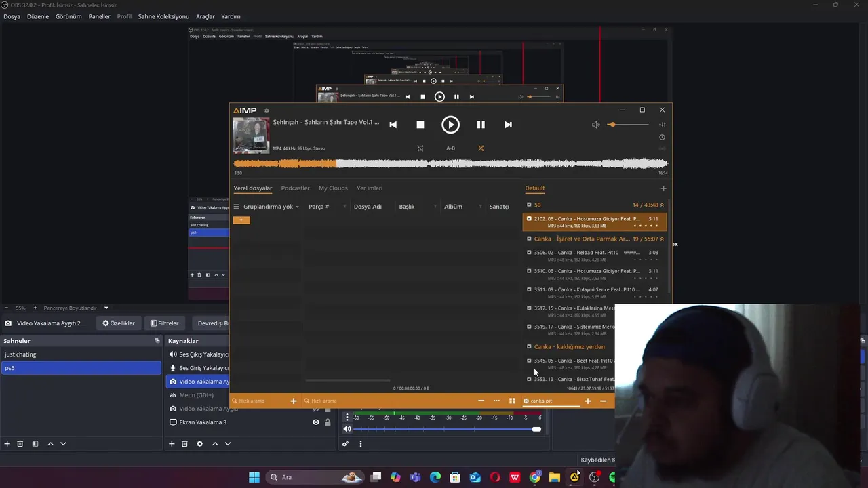Viewport: 868px width, 488px height.
Task: Remove files with the playlist minus button
Action: [603, 401]
